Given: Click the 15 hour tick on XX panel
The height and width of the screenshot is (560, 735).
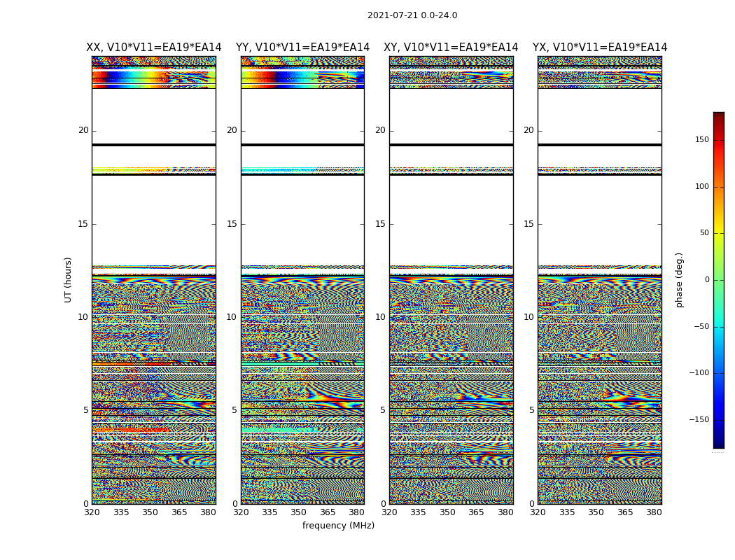Looking at the screenshot, I should (83, 224).
